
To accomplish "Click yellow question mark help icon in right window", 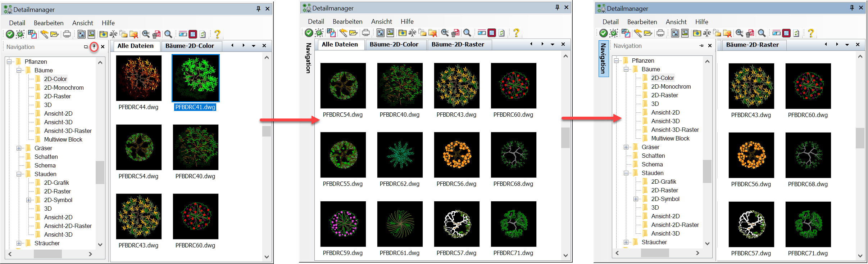I will [x=811, y=33].
